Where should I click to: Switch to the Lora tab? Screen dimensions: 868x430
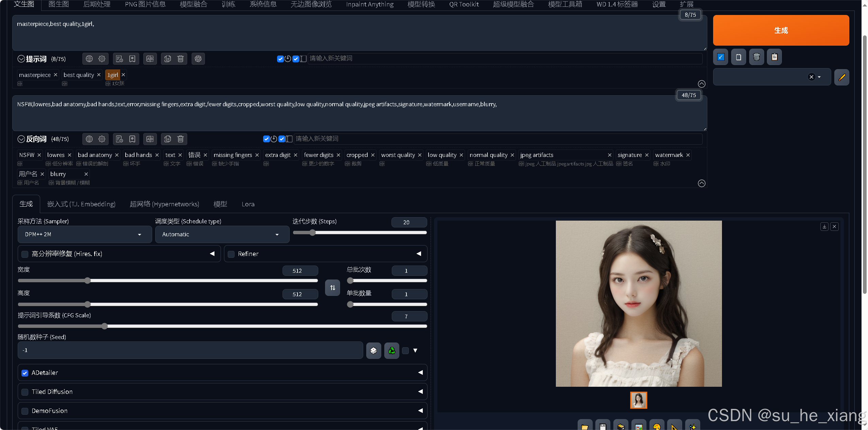248,204
